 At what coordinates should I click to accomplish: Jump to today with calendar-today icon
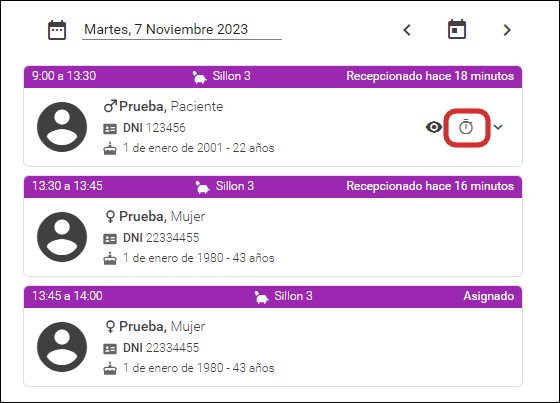457,29
